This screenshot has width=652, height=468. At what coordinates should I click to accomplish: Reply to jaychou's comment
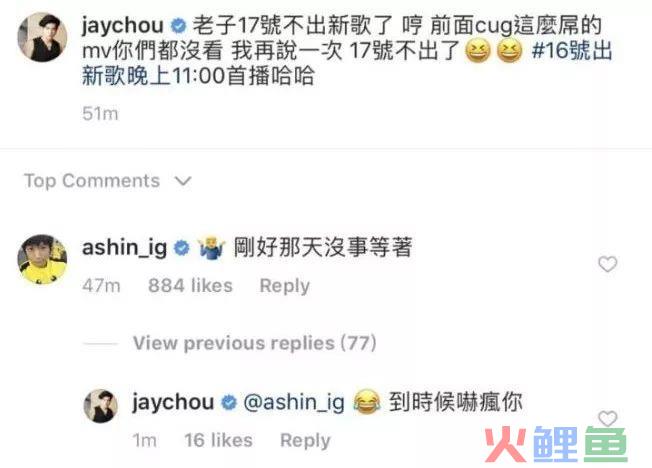point(305,441)
